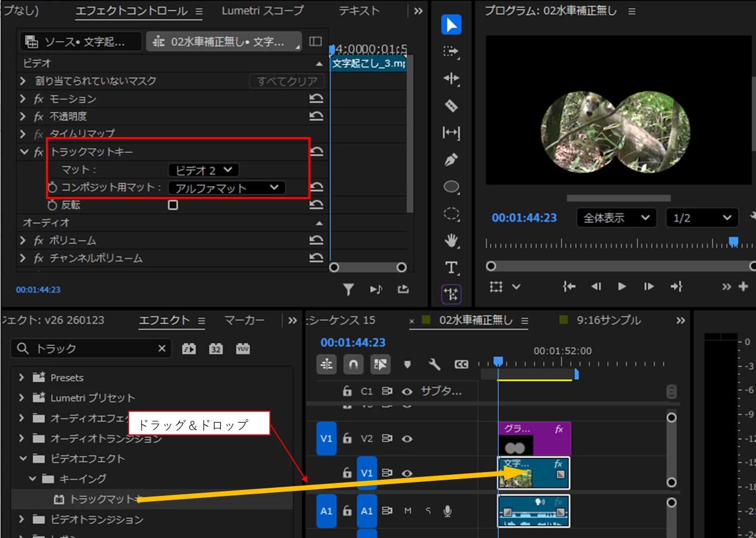Screen dimensions: 756x538
Task: Click the 32-bit color effects filter icon
Action: [x=216, y=349]
